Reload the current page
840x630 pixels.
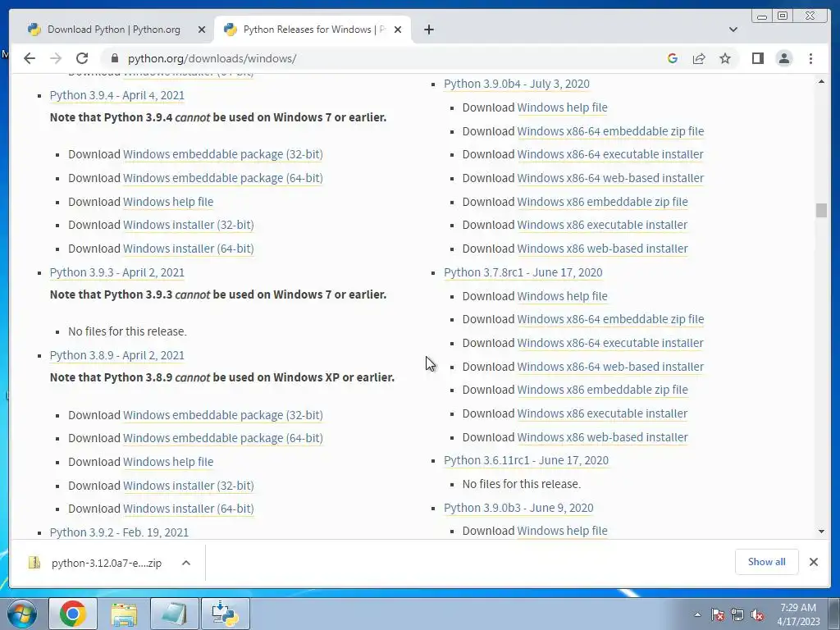82,58
